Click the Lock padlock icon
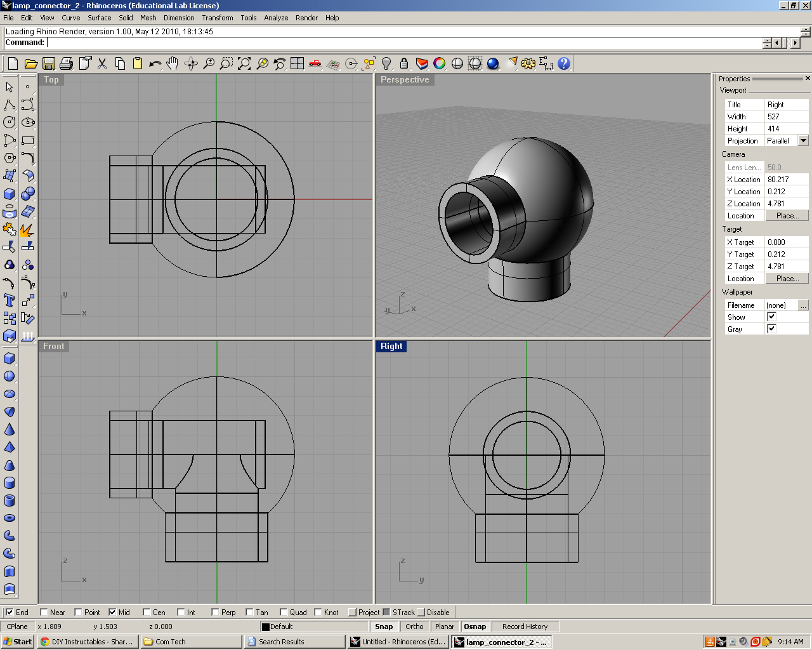The height and width of the screenshot is (650, 812). click(404, 63)
